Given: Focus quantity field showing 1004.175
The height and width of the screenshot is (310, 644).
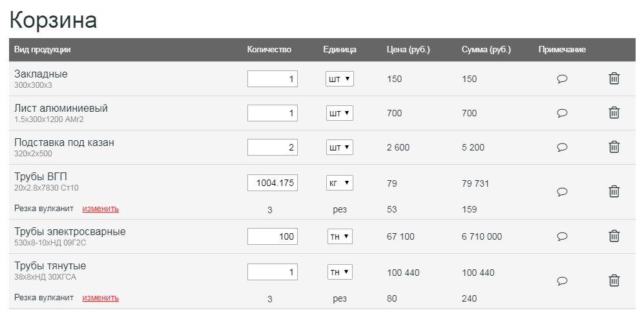Looking at the screenshot, I should click(273, 183).
